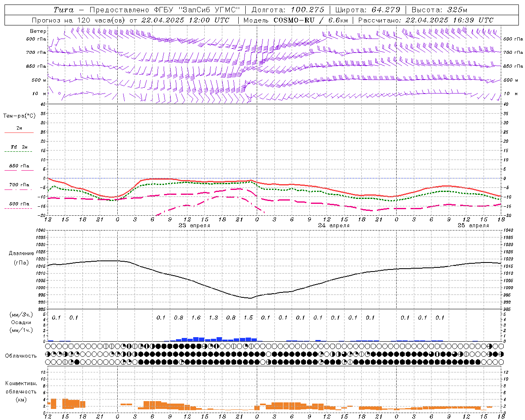
Task: Click the forecast start "22.04.2025 12:00 UTC"
Action: point(185,20)
